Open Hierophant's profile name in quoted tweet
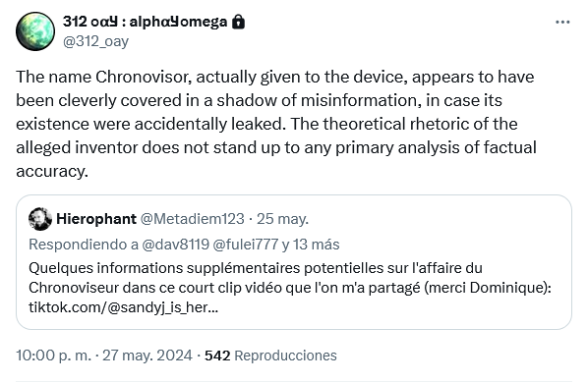The width and height of the screenshot is (588, 383). (x=96, y=219)
